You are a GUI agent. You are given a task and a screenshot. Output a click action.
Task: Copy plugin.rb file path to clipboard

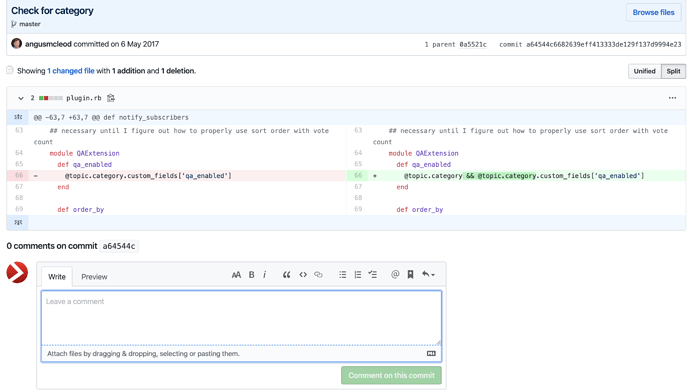click(111, 98)
